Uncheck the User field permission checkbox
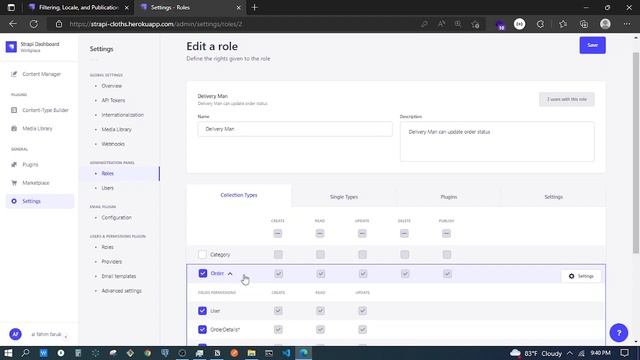The height and width of the screenshot is (360, 640). pos(202,311)
